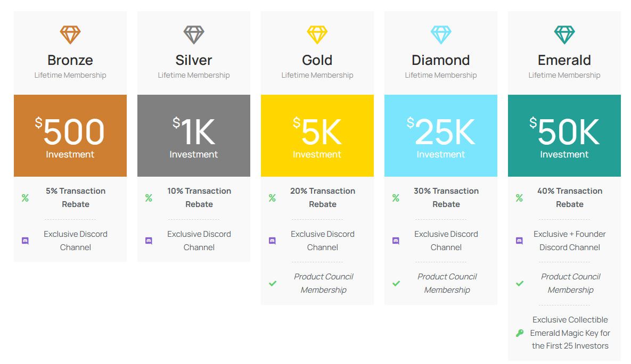The height and width of the screenshot is (364, 631).
Task: Click the light blue Diamond tier icon
Action: click(441, 35)
